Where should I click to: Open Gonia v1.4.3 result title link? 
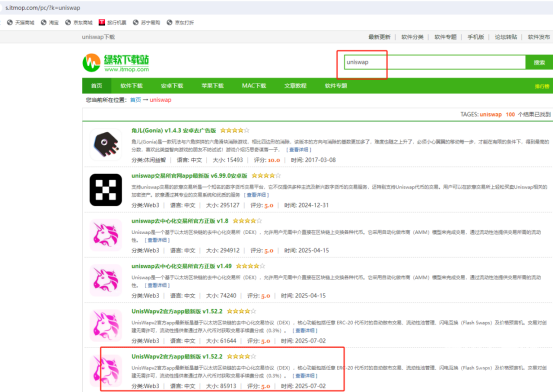point(174,131)
